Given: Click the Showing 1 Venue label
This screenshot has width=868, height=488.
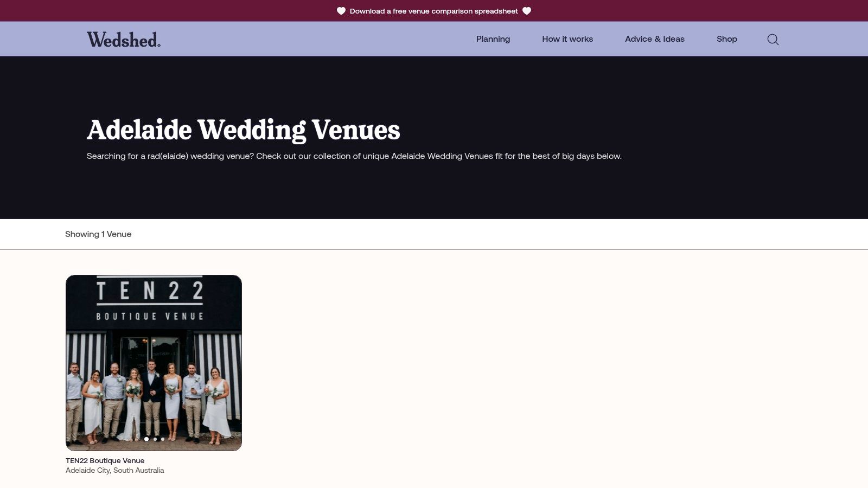Looking at the screenshot, I should click(98, 234).
